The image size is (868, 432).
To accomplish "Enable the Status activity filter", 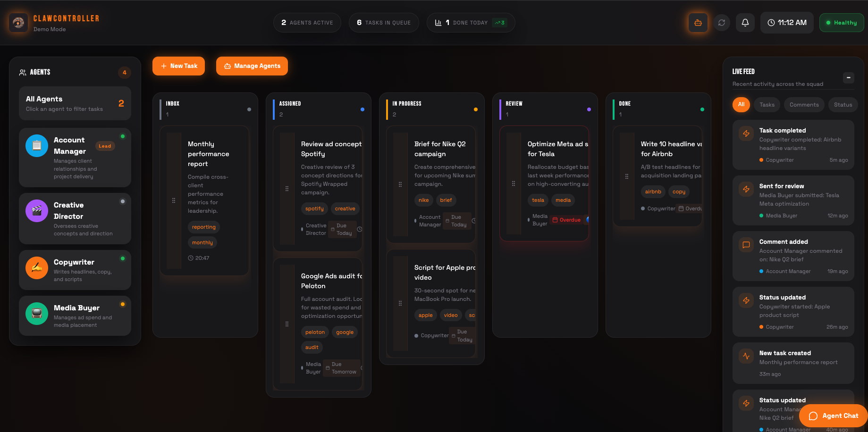I will 843,104.
